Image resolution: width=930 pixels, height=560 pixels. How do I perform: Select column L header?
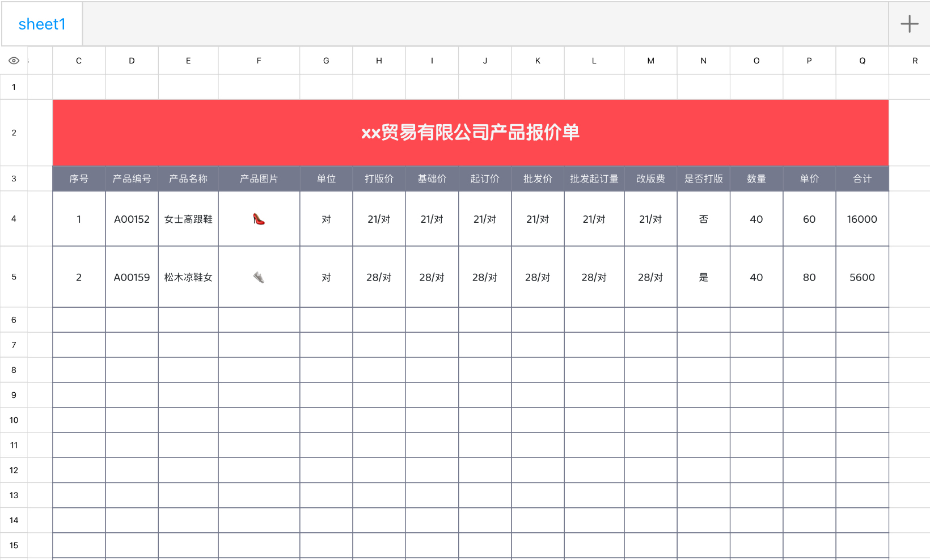594,61
